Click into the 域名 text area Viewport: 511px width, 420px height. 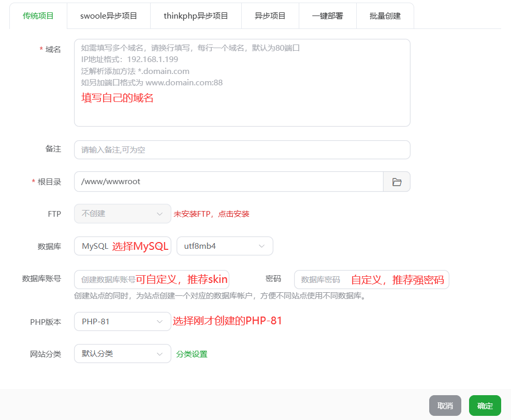coord(242,83)
